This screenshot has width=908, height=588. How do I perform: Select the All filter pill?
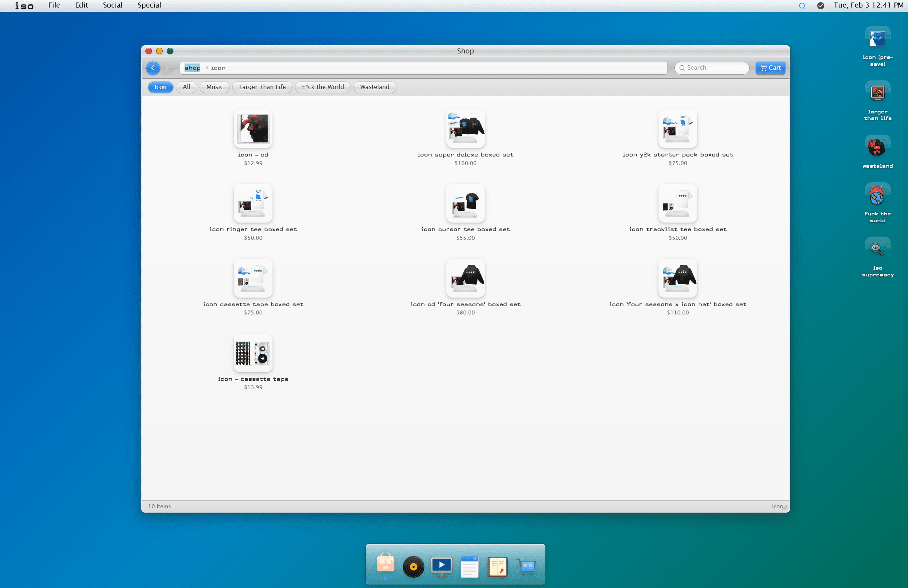(x=186, y=87)
